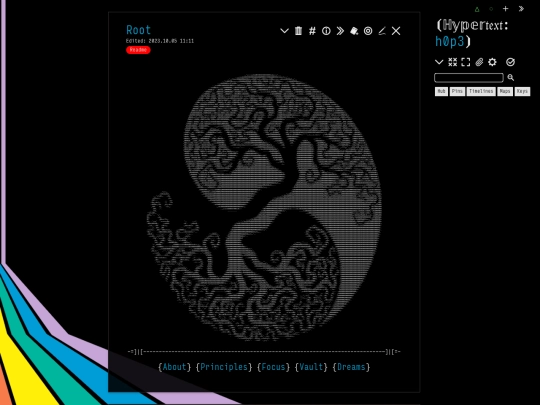Switch to the Keys sidebar tab
Image resolution: width=540 pixels, height=405 pixels.
click(522, 91)
